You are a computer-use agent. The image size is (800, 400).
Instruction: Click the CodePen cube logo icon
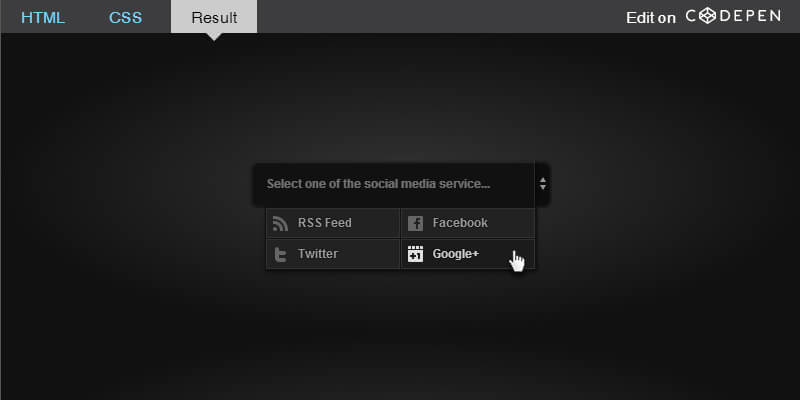(x=707, y=16)
